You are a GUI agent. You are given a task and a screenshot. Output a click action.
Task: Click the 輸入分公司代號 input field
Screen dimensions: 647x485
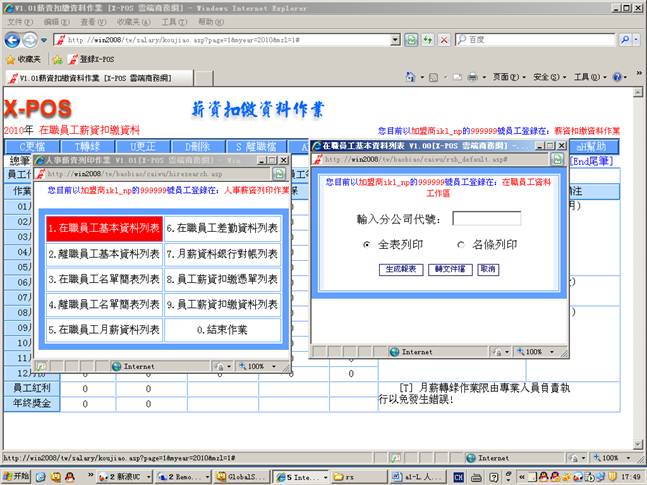486,218
